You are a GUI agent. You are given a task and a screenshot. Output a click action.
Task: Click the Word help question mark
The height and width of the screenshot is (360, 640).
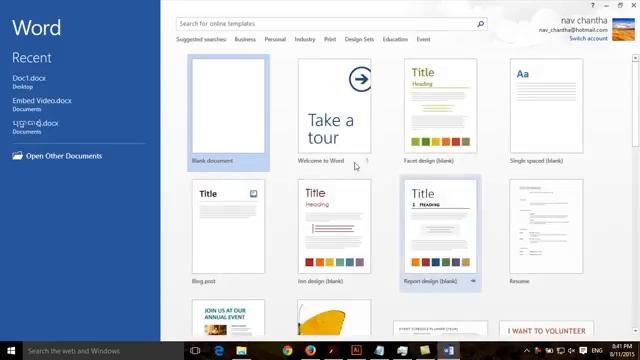593,5
